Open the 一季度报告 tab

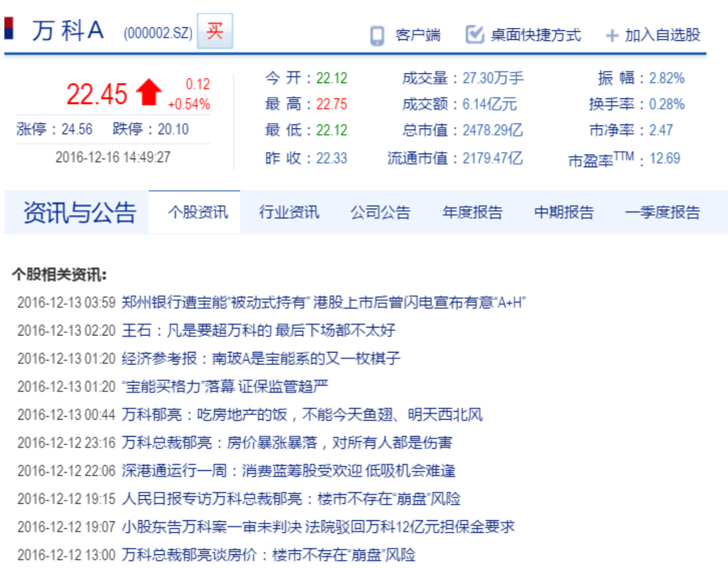click(x=662, y=213)
